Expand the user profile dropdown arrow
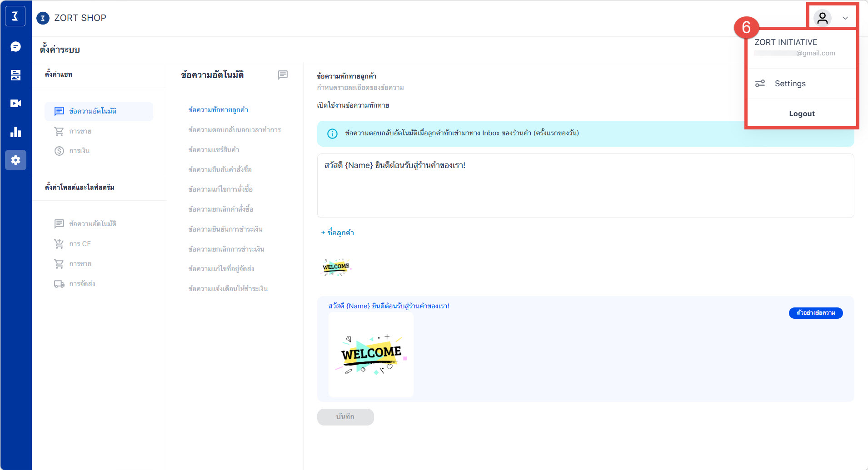 pos(845,18)
